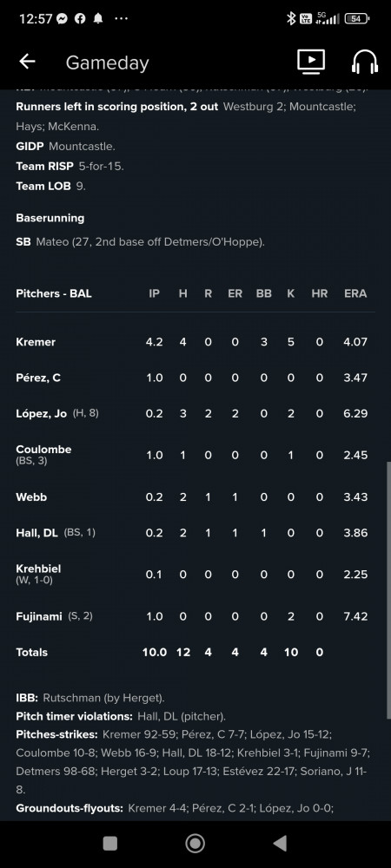Tap the Facebook notification icon
The image size is (391, 868).
click(x=80, y=18)
